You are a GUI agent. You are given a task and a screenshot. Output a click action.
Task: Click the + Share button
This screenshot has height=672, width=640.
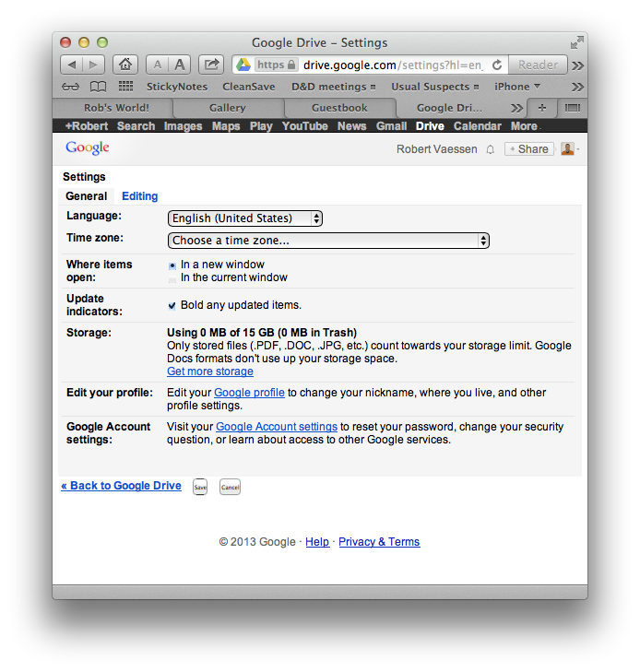coord(529,149)
